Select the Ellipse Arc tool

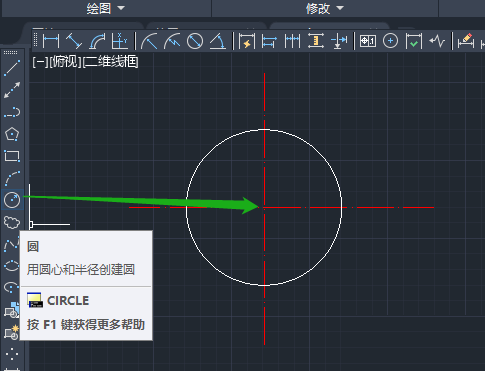(11, 287)
